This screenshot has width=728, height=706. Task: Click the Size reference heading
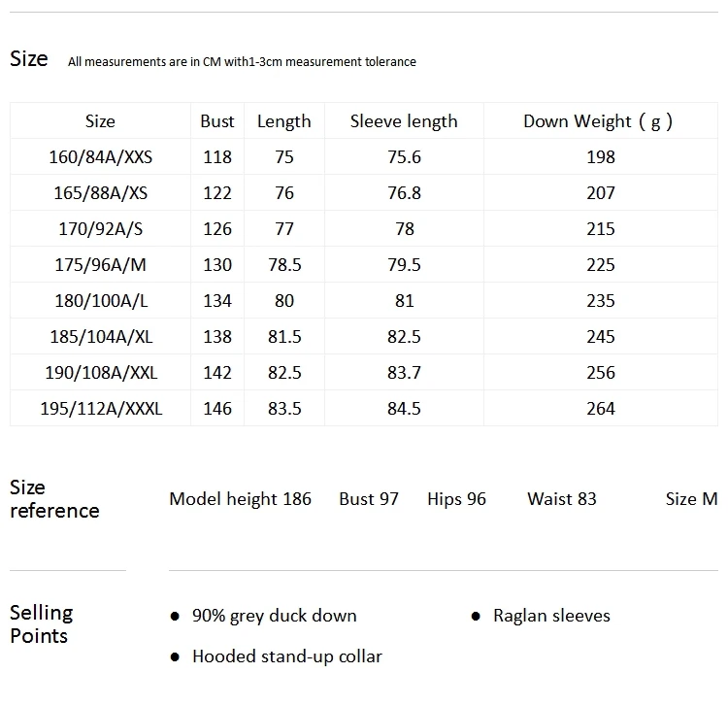[54, 499]
